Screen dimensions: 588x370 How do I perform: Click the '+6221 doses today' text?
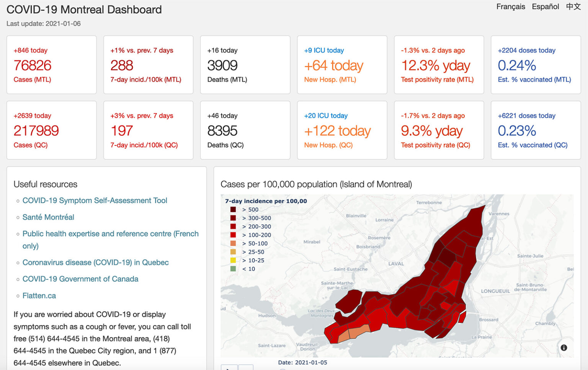coord(526,116)
